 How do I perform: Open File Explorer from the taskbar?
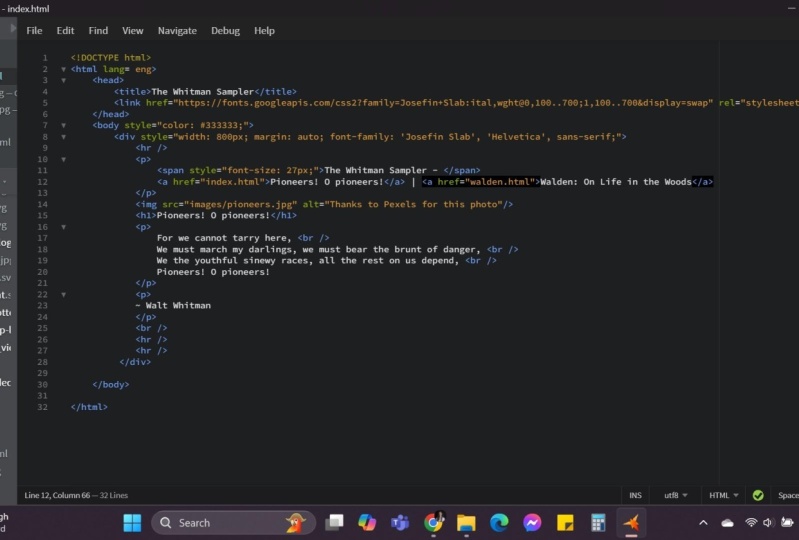[x=466, y=523]
